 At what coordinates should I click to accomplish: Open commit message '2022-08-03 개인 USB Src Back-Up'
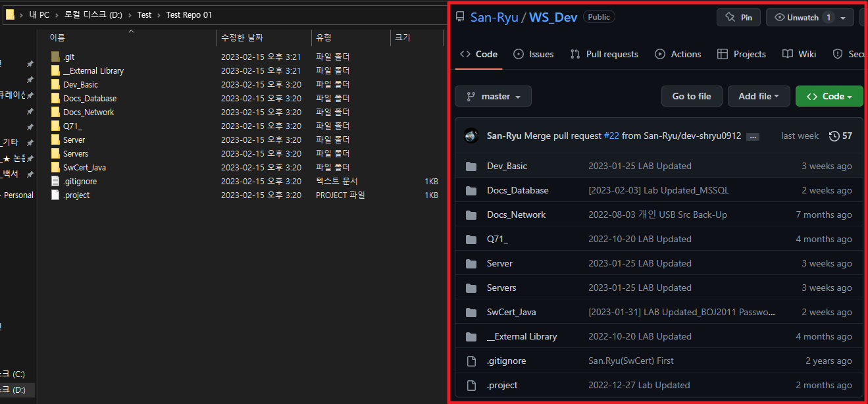coord(657,215)
